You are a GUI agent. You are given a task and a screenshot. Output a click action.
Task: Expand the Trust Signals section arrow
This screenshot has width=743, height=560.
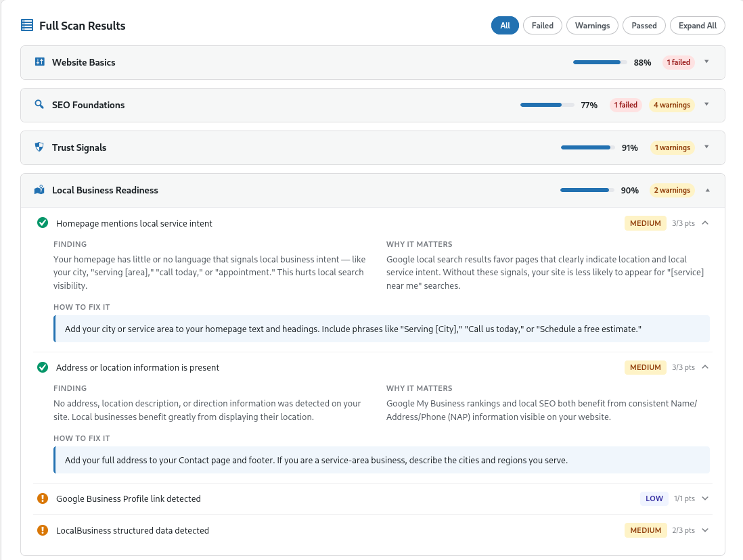[x=706, y=147]
